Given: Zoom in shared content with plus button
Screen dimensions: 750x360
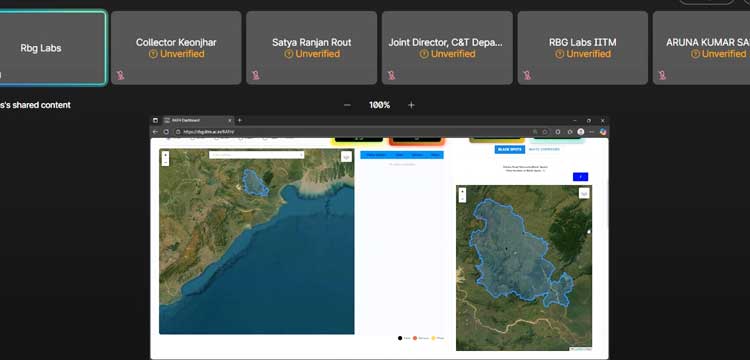Looking at the screenshot, I should [x=411, y=105].
